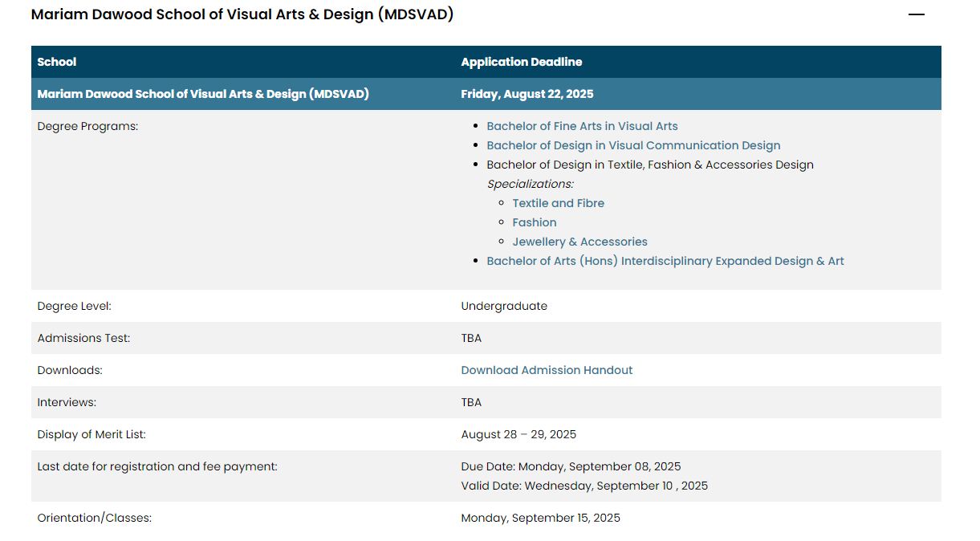Screen dimensions: 980x541
Task: Click Download Admission Handout link
Action: tap(547, 370)
